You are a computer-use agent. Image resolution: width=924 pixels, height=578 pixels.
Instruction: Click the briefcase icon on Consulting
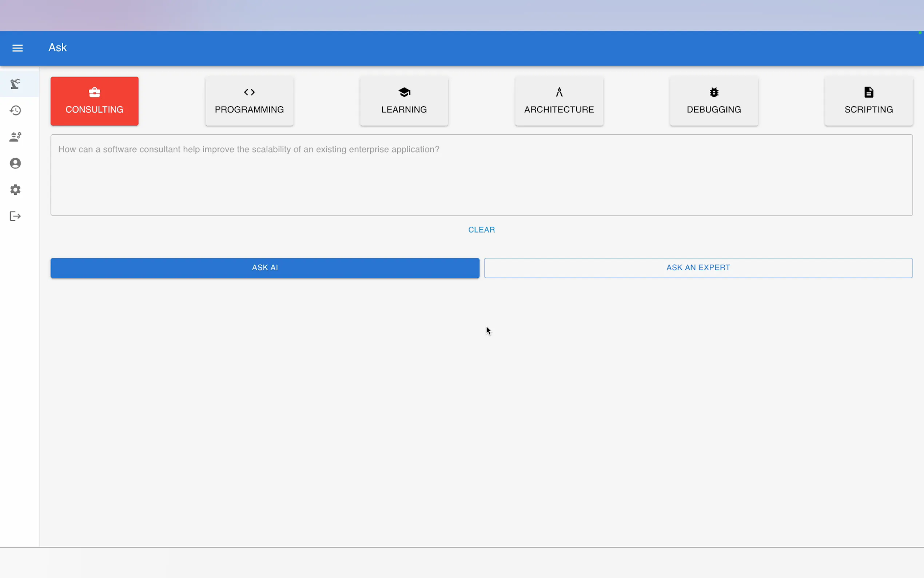pyautogui.click(x=94, y=92)
